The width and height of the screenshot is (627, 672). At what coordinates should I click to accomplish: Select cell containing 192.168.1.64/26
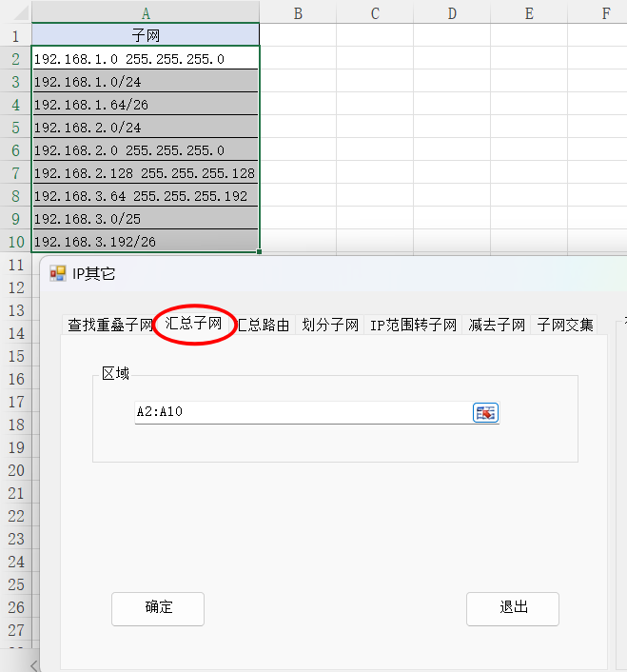pos(146,104)
